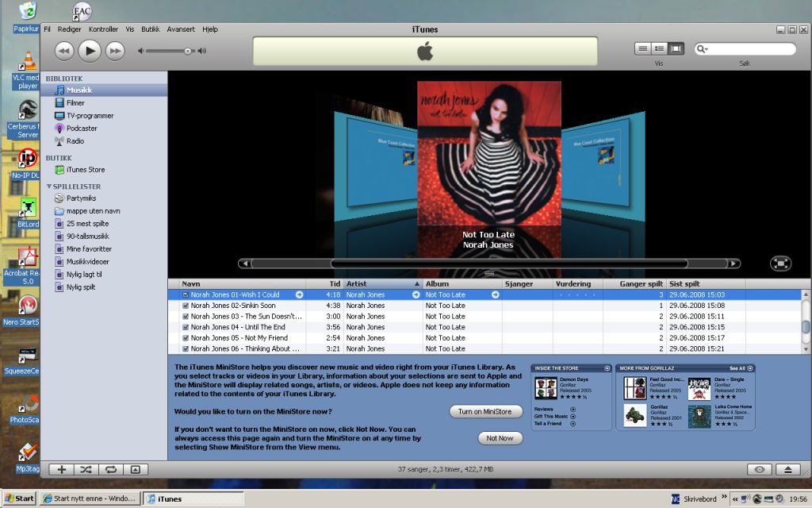Screen dimensions: 812x508
Task: Open the Demon Days album thumbnail
Action: coord(546,388)
